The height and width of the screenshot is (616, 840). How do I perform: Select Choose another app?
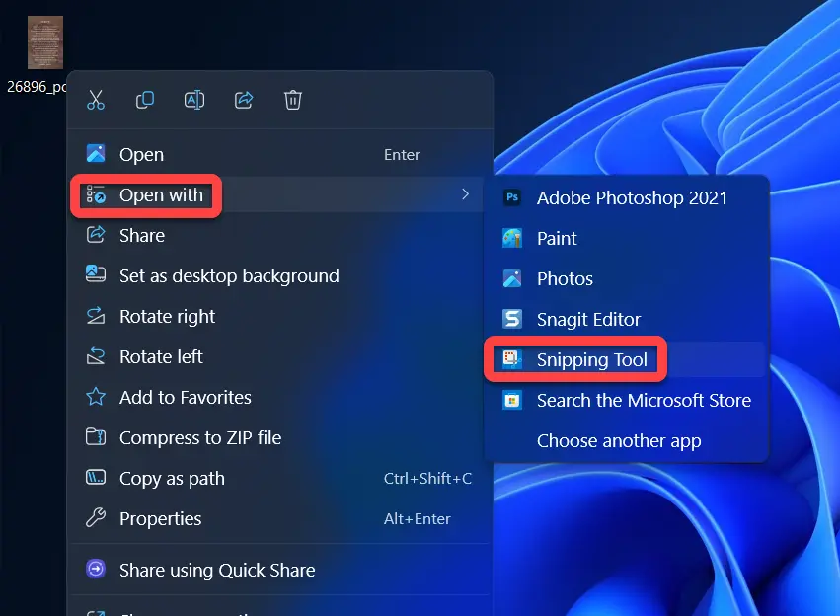click(x=627, y=441)
